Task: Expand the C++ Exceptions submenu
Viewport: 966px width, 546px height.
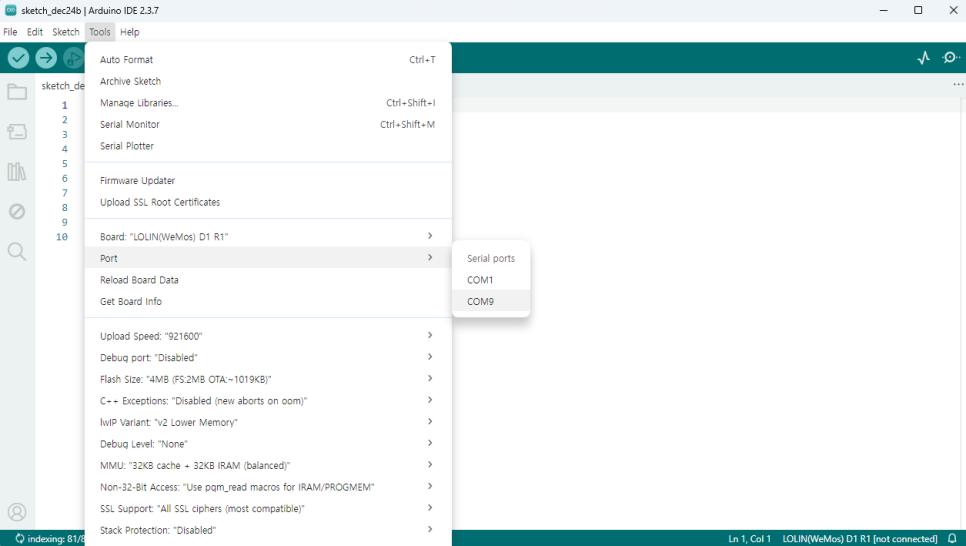Action: coord(268,401)
